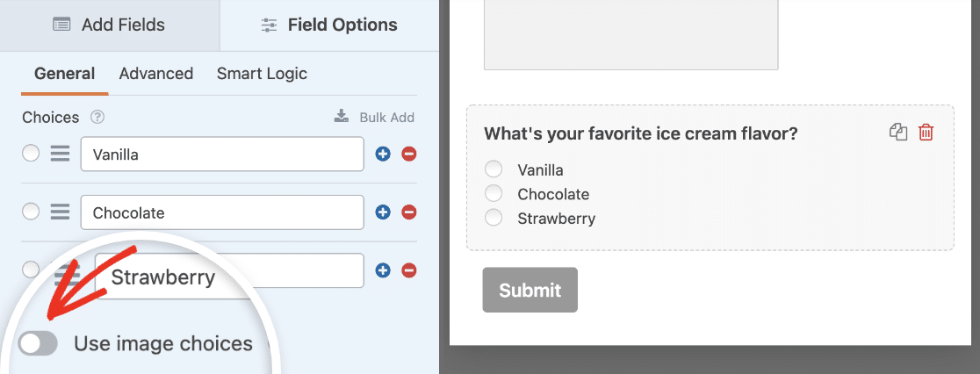Screen dimensions: 980x374
Task: Click the Bulk Add link
Action: click(374, 118)
